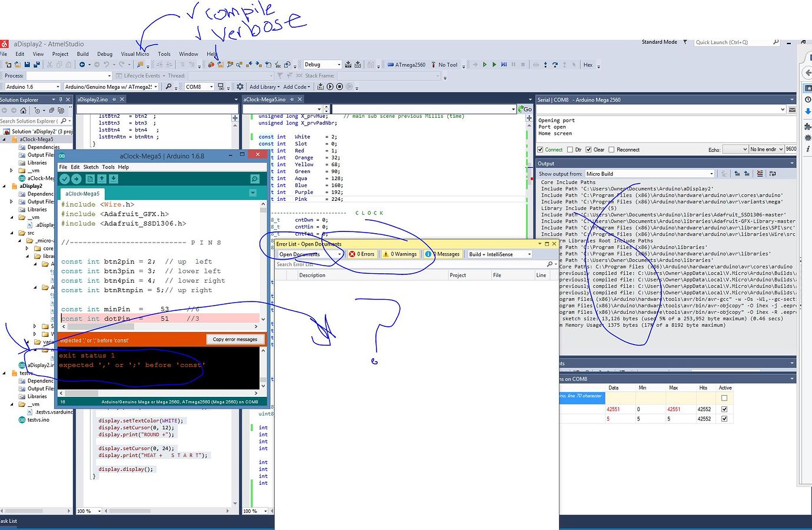Toggle Active checkbox in 42551 data row
The image size is (812, 530).
point(724,409)
